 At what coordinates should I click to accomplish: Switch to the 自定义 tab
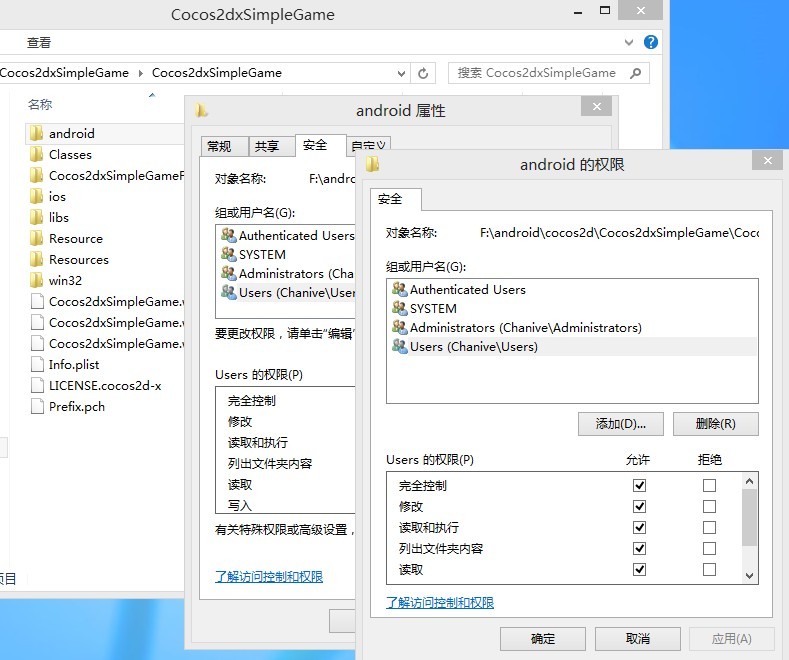pyautogui.click(x=369, y=146)
